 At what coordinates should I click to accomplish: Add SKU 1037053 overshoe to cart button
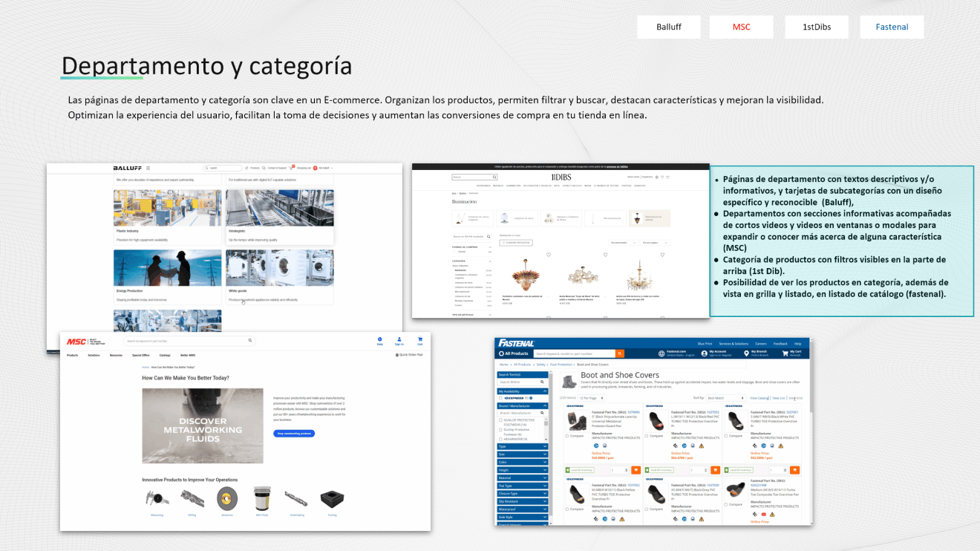(x=716, y=470)
